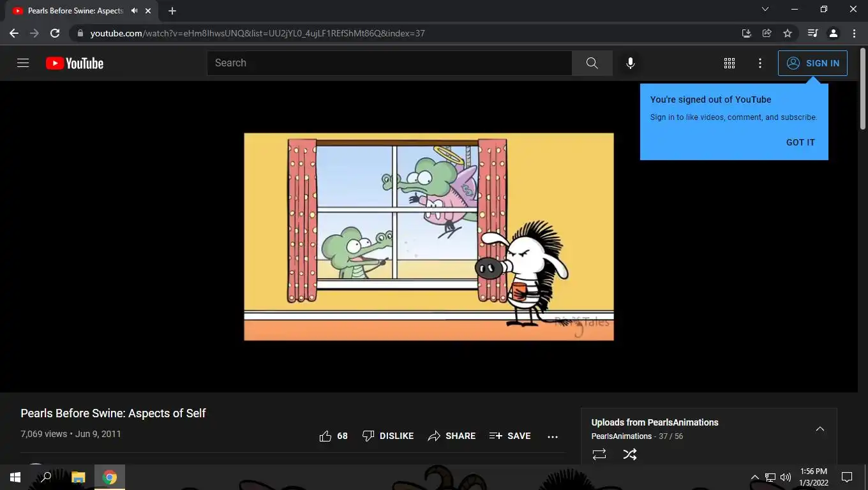Screen dimensions: 868x490
Task: Open the YouTube apps grid
Action: (x=730, y=63)
